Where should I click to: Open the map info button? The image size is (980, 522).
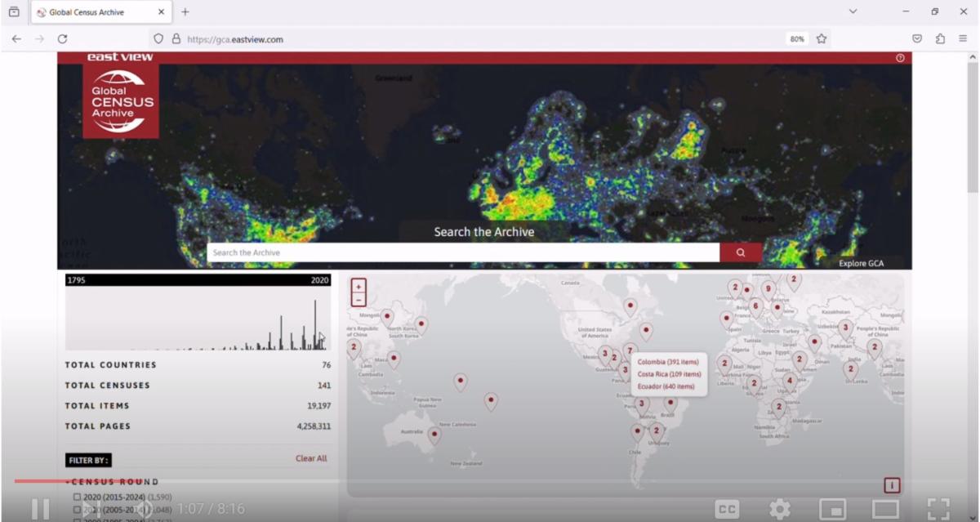coord(891,485)
